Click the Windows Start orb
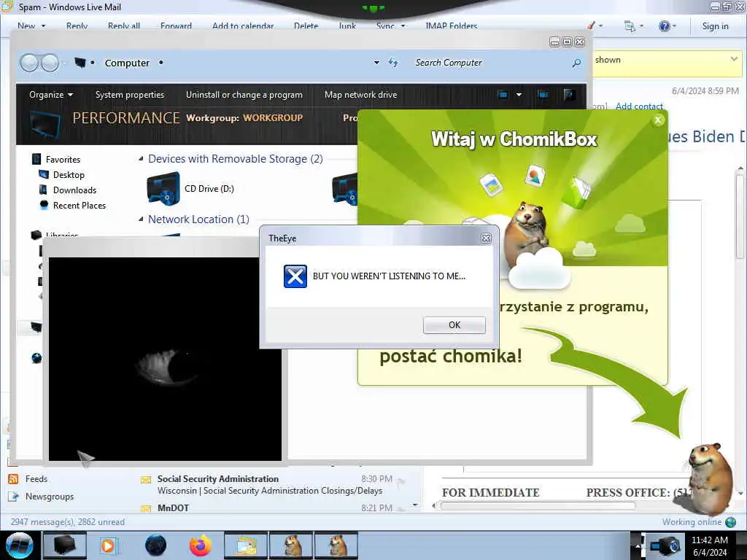This screenshot has height=560, width=747. (x=20, y=545)
